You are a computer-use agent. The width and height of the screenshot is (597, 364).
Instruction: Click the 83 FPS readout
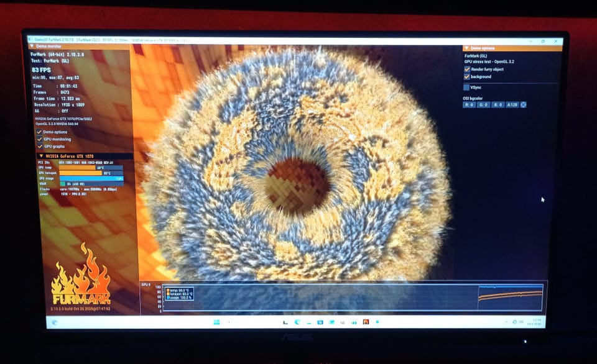[x=41, y=70]
